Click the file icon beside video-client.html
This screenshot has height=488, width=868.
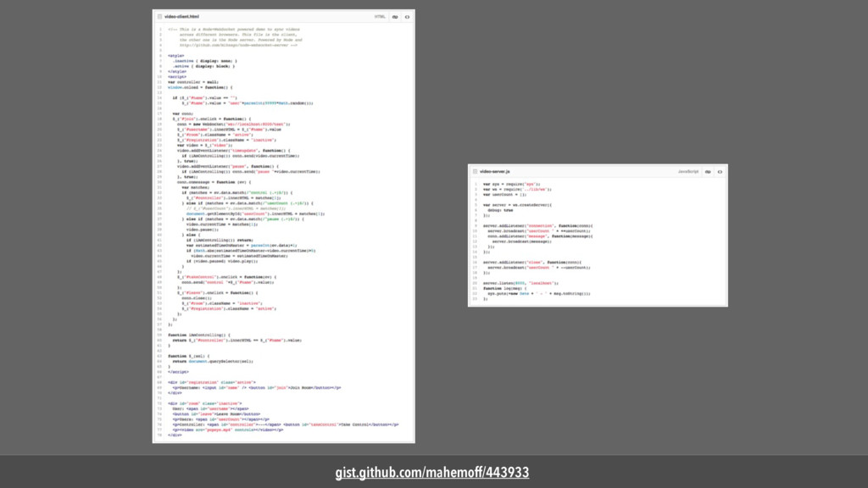159,17
